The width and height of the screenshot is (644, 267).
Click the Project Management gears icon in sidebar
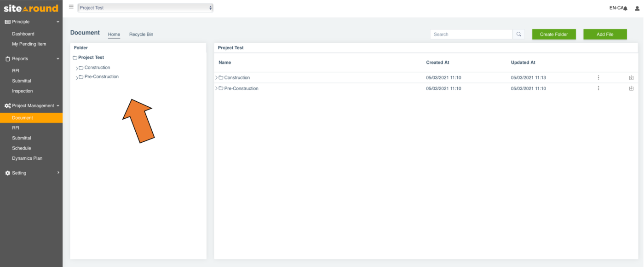point(7,105)
